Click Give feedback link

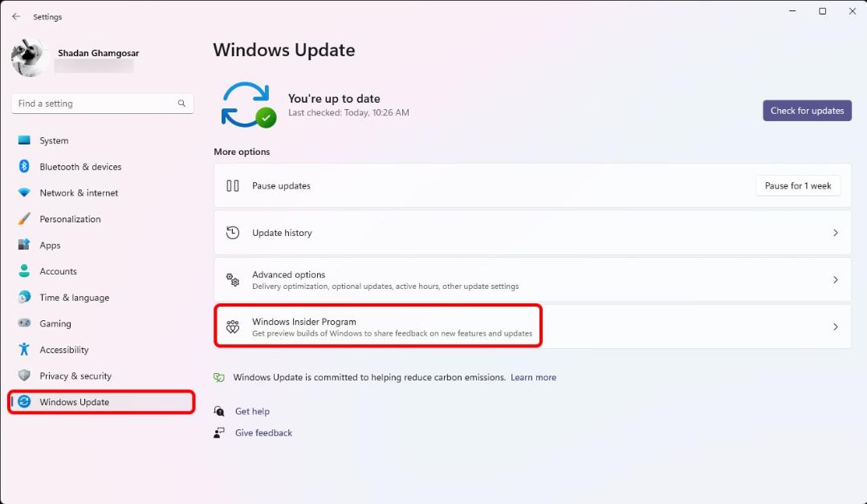(263, 433)
